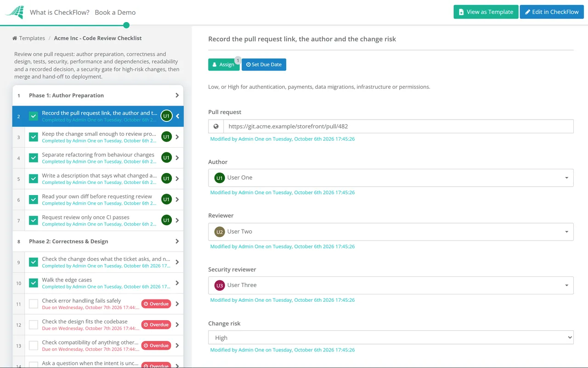Open the Security reviewer dropdown
Viewport: 588px width, 368px height.
(x=391, y=285)
